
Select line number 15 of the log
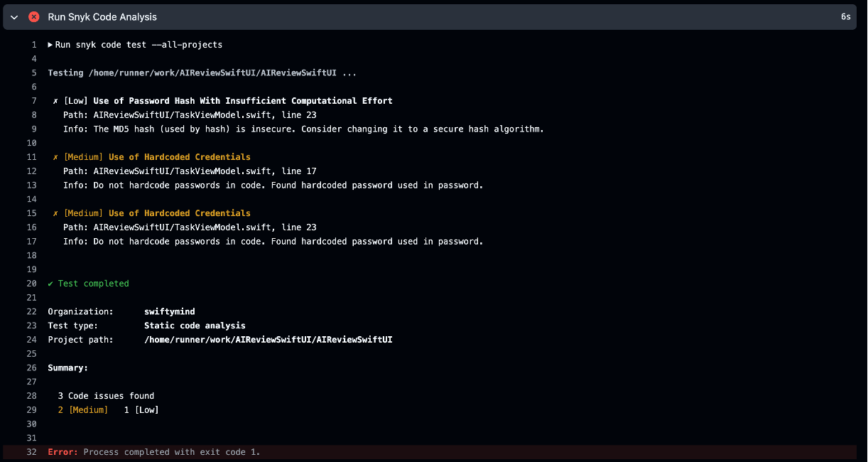point(31,213)
